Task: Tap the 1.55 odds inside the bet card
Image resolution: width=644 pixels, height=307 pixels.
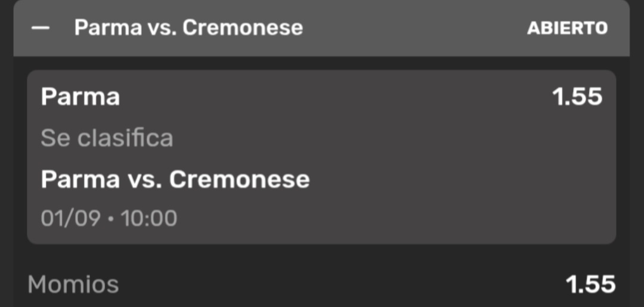Action: tap(577, 97)
